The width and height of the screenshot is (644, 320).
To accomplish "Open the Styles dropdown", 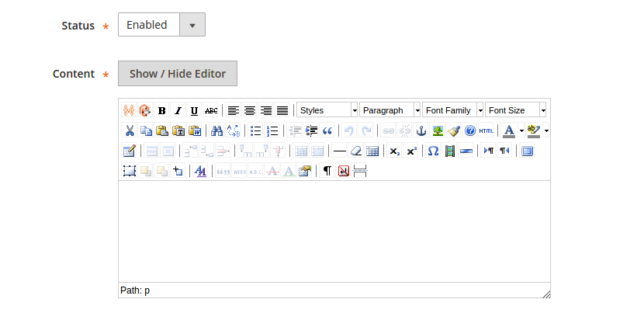I will pos(327,110).
